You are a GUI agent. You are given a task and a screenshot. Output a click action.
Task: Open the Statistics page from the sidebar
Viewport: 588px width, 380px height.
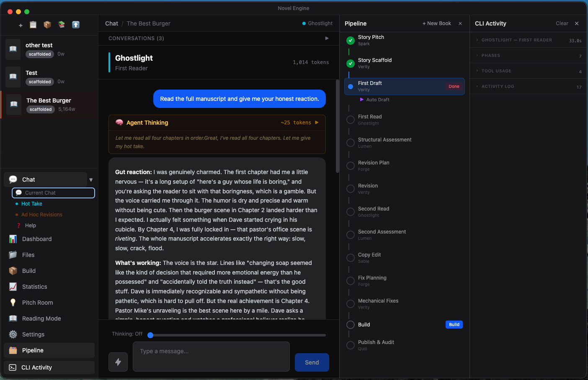[35, 287]
